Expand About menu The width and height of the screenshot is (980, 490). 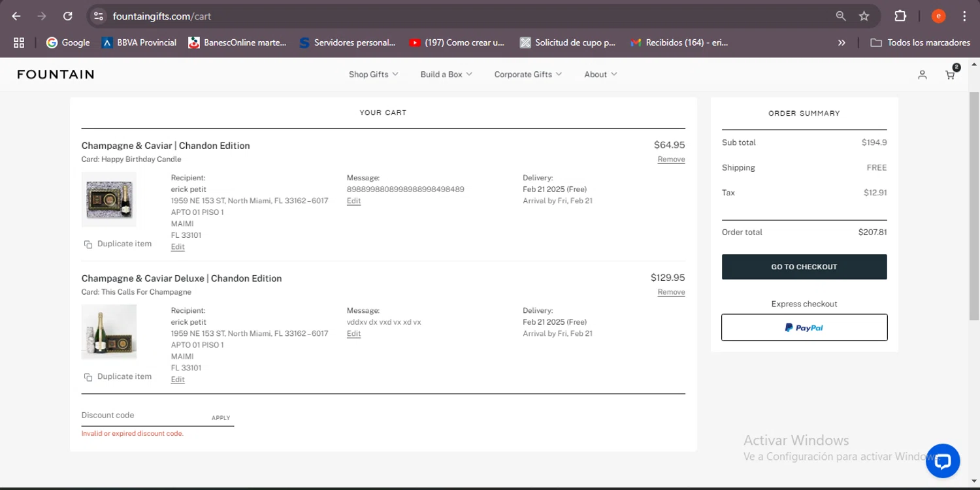(600, 74)
